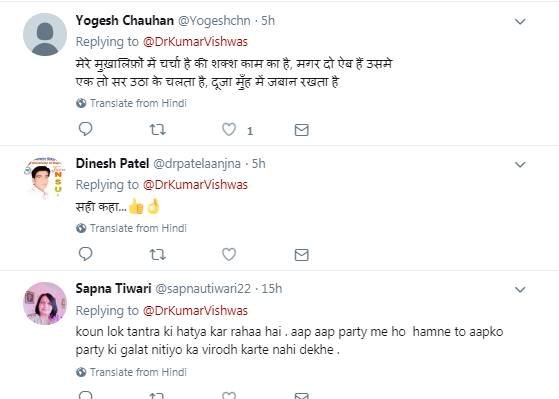Translate Dinesh Patel's tweet from Hindi
Screen dimensions: 559x399
click(x=131, y=228)
